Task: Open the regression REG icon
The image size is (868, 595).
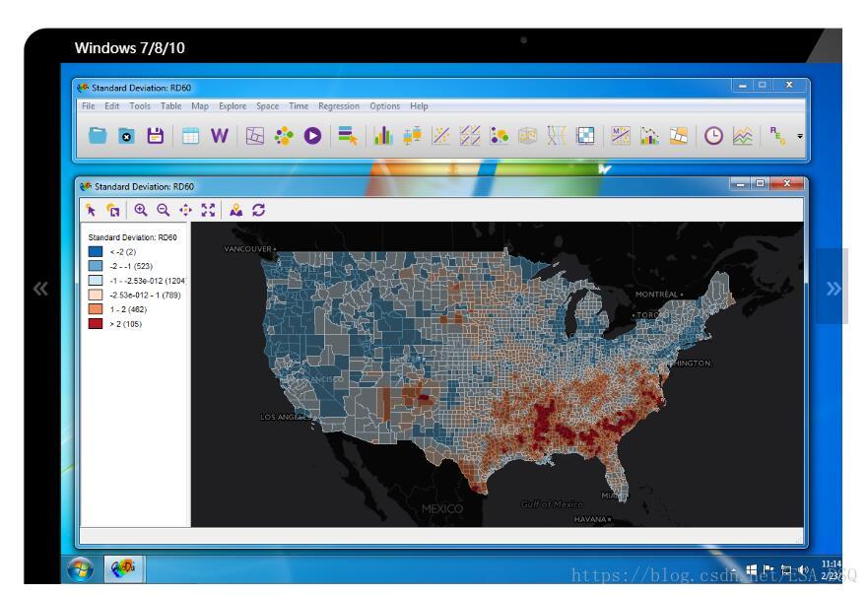Action: click(x=777, y=135)
